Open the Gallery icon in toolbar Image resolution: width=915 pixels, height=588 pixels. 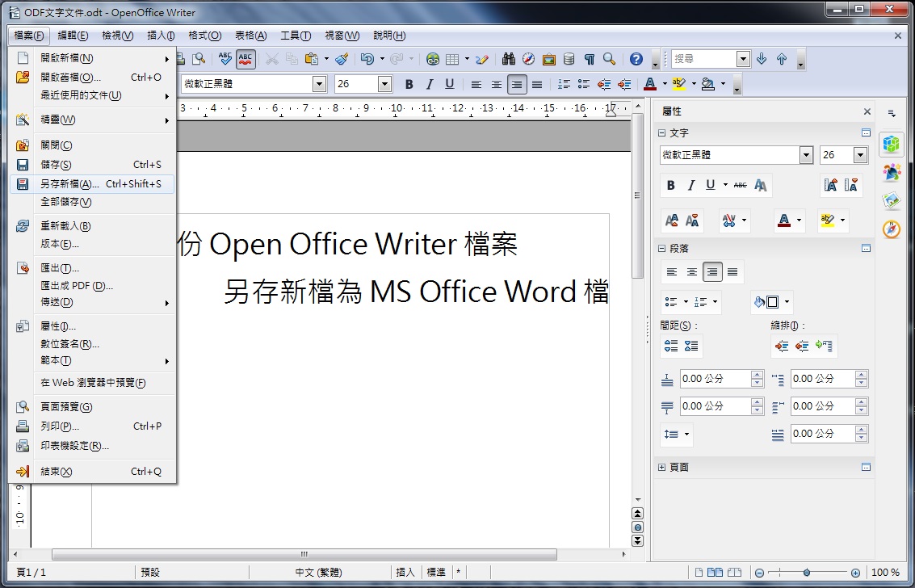coord(549,59)
